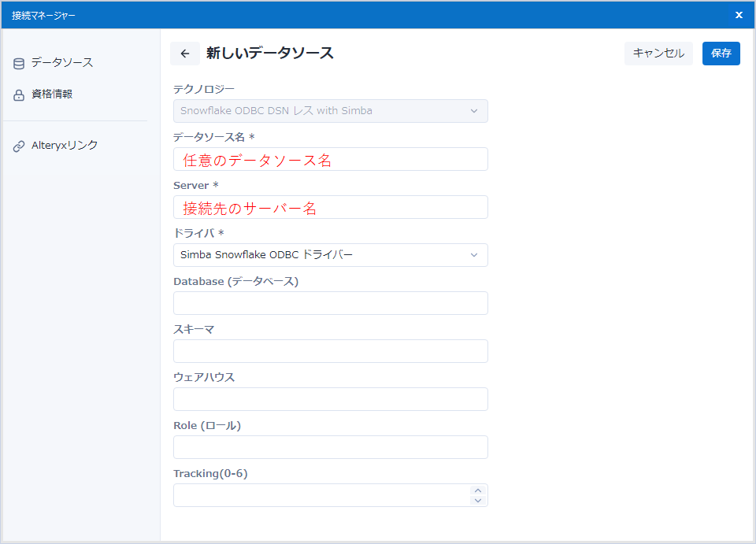Viewport: 756px width, 544px height.
Task: Click into the Database (データベース) field
Action: click(330, 303)
